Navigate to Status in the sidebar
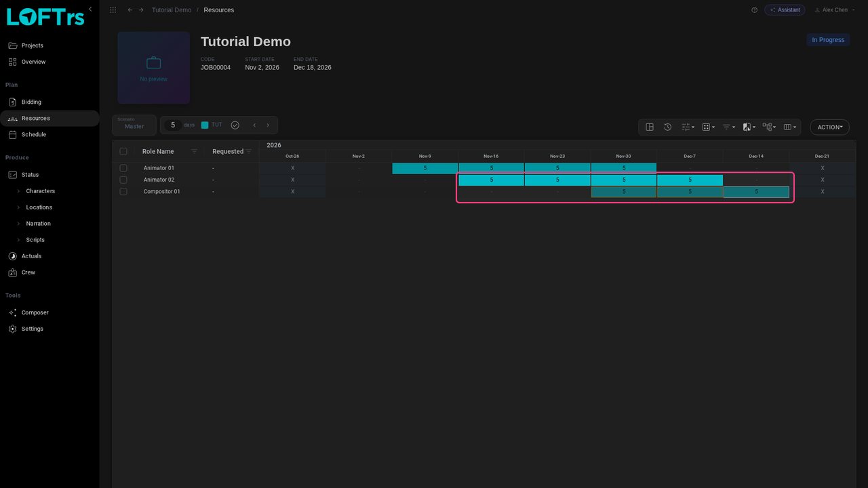Image resolution: width=868 pixels, height=488 pixels. click(x=50, y=175)
